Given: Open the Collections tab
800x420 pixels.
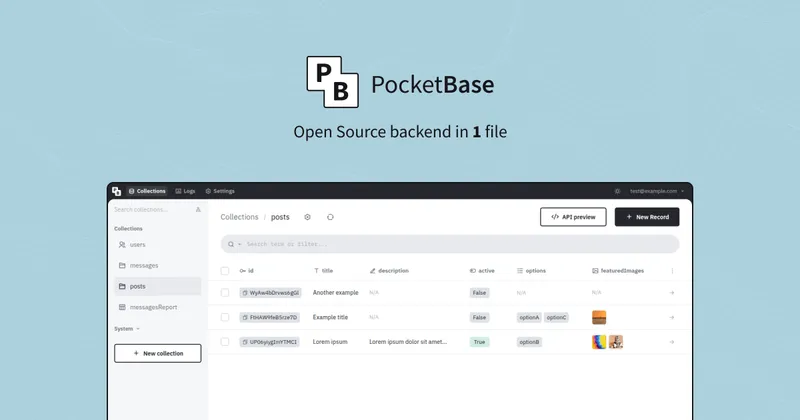Looking at the screenshot, I should (x=147, y=191).
